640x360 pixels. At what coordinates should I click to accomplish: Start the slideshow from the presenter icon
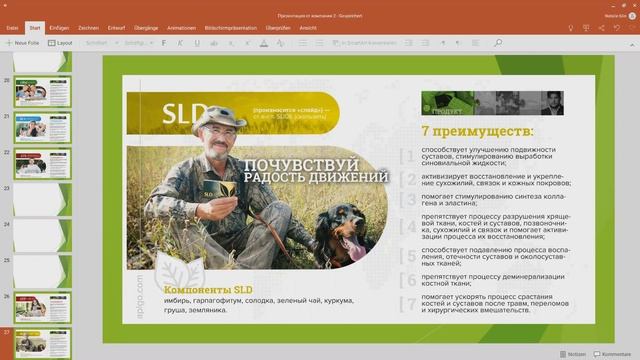[586, 28]
